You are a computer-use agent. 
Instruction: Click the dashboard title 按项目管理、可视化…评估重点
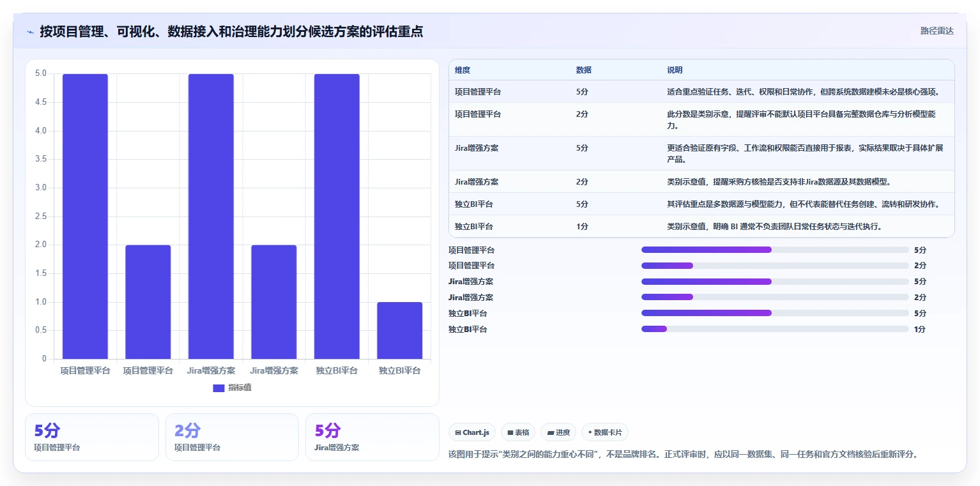(x=231, y=32)
